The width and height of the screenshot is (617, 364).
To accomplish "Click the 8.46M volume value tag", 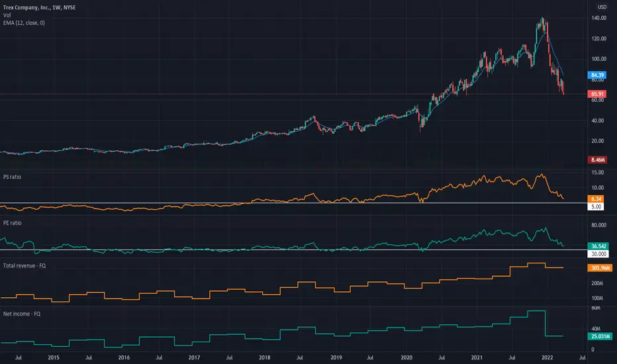I will pyautogui.click(x=597, y=159).
